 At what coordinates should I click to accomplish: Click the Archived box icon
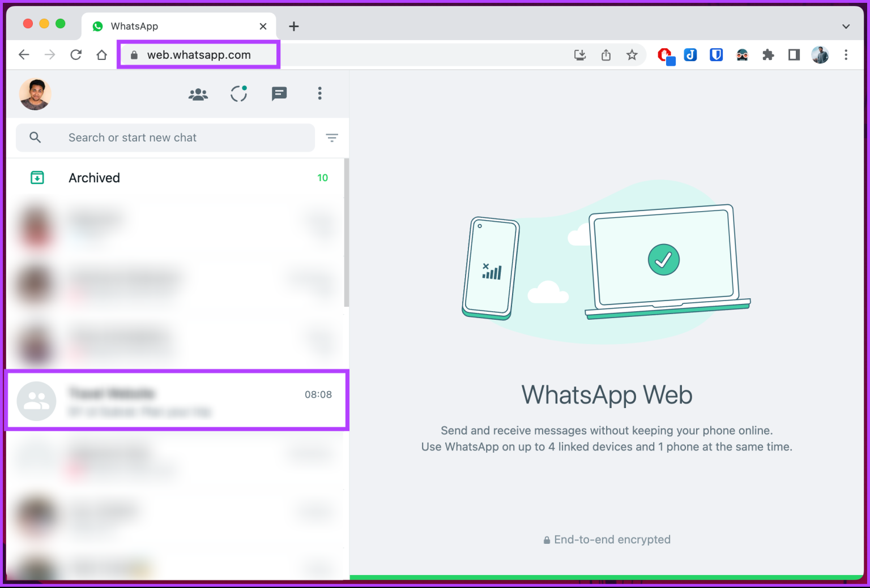click(x=37, y=177)
